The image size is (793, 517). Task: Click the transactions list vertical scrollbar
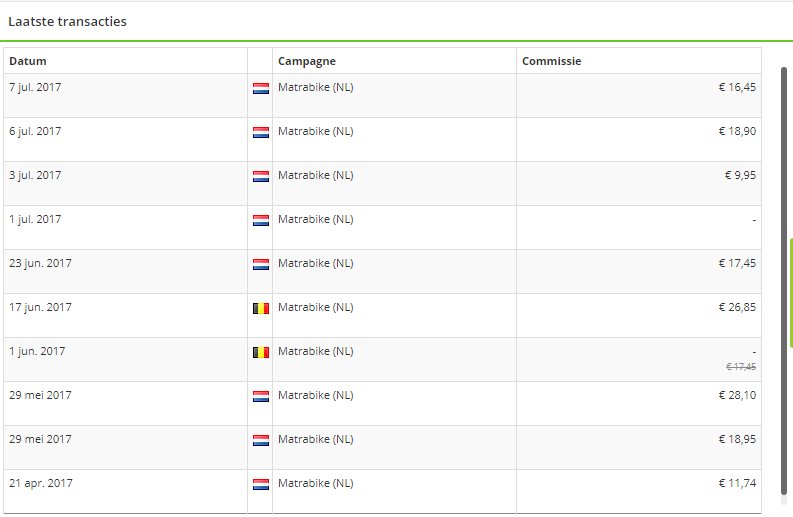click(x=784, y=281)
